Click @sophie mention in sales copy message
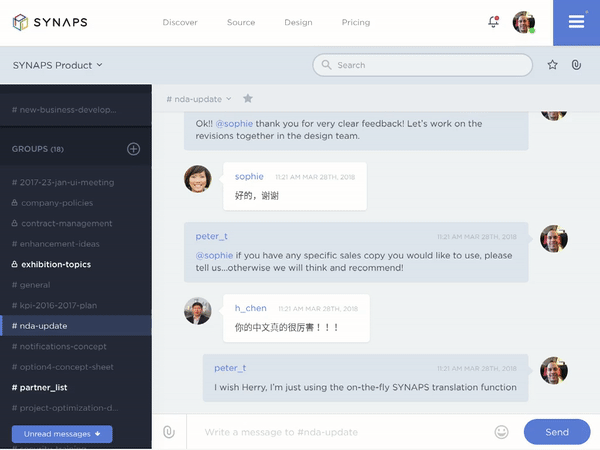Screen dimensions: 600x450 click(214, 255)
